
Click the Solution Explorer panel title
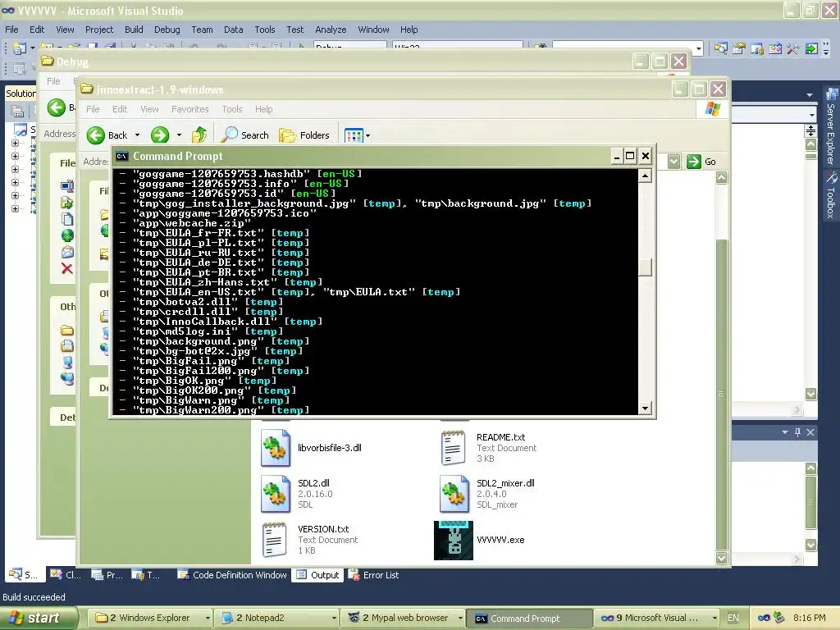coord(21,94)
